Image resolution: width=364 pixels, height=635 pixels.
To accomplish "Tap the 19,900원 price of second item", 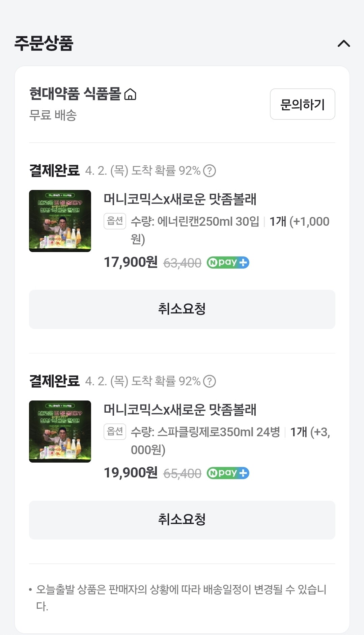I will [131, 473].
